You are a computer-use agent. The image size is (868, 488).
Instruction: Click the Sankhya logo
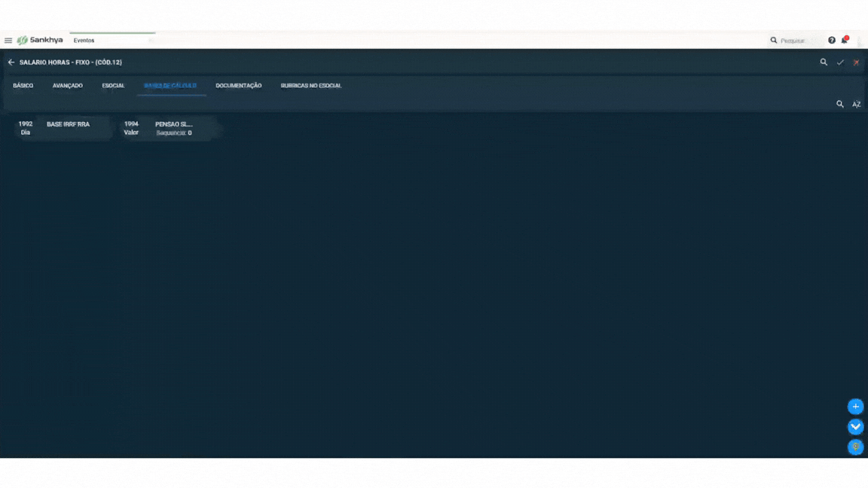point(40,40)
